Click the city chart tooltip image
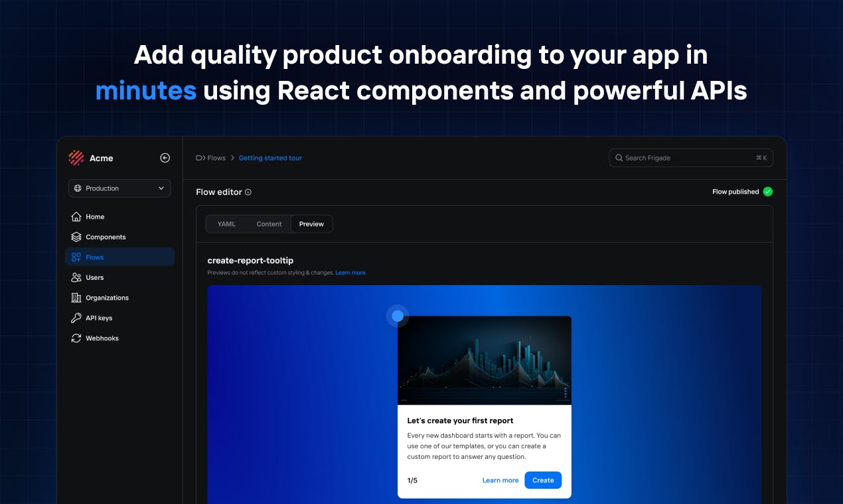The height and width of the screenshot is (504, 843). pos(485,360)
